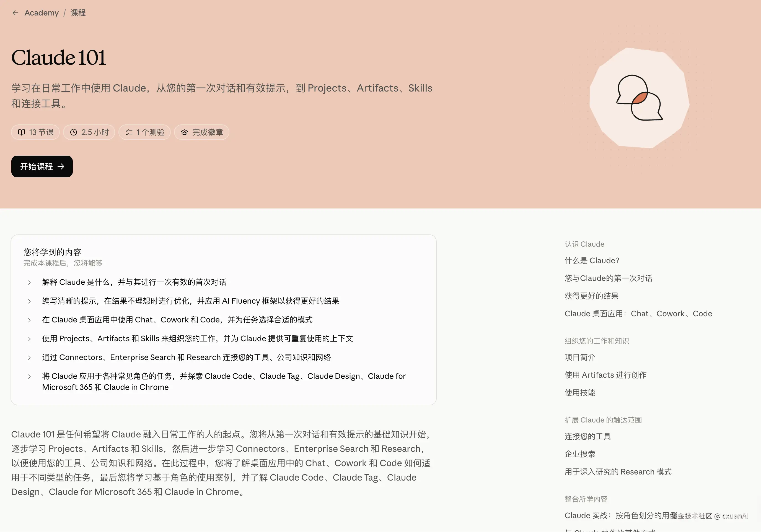The height and width of the screenshot is (532, 761).
Task: Click the 整合所学内容 section heading
Action: coord(586,499)
